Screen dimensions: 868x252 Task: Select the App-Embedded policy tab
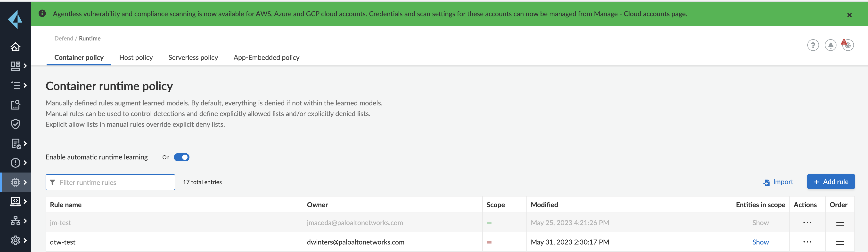(266, 57)
